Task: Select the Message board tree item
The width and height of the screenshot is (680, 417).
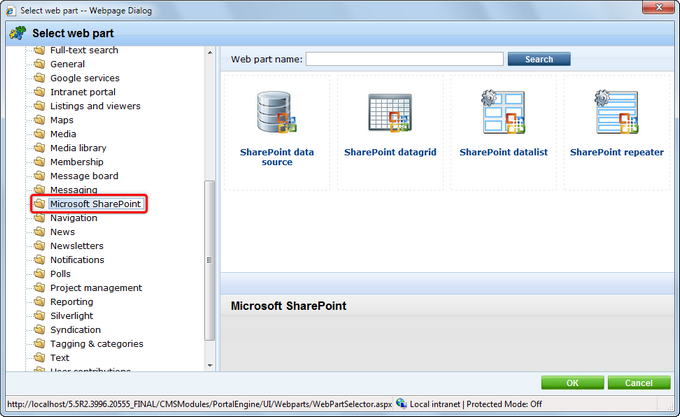Action: click(x=84, y=176)
